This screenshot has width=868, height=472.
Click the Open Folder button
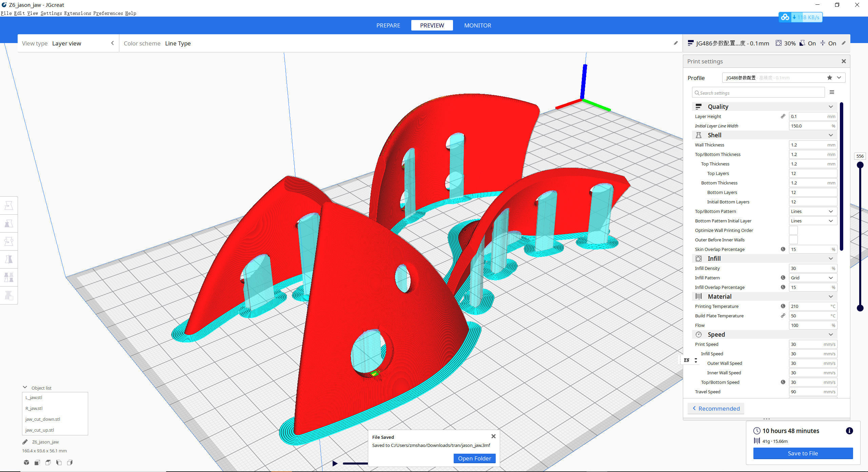[x=474, y=458]
